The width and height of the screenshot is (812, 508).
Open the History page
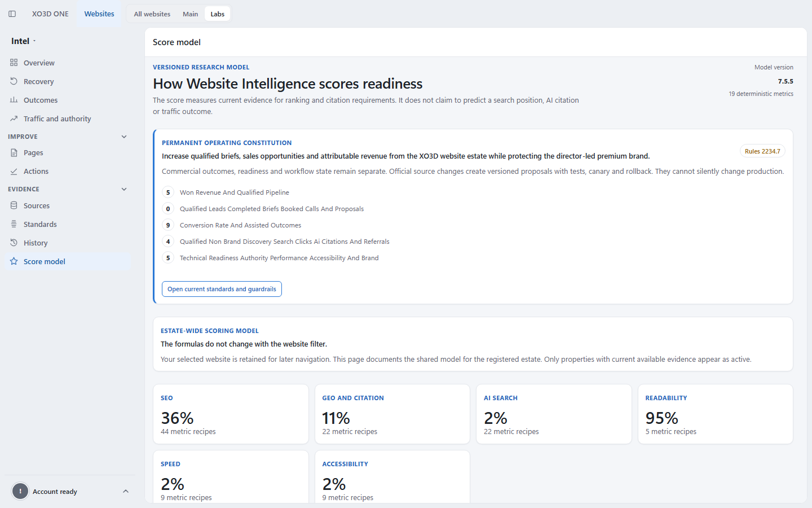tap(68, 243)
